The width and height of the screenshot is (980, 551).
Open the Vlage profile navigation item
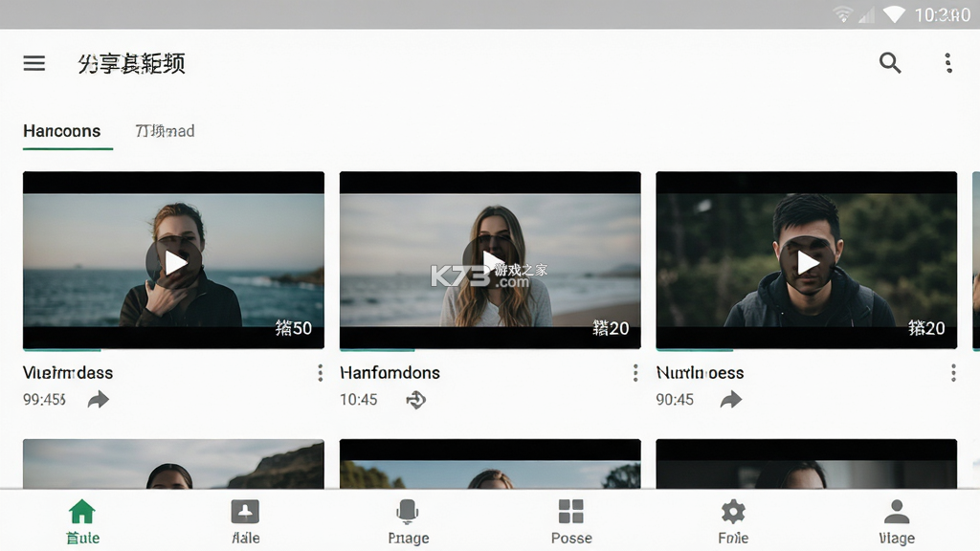896,521
